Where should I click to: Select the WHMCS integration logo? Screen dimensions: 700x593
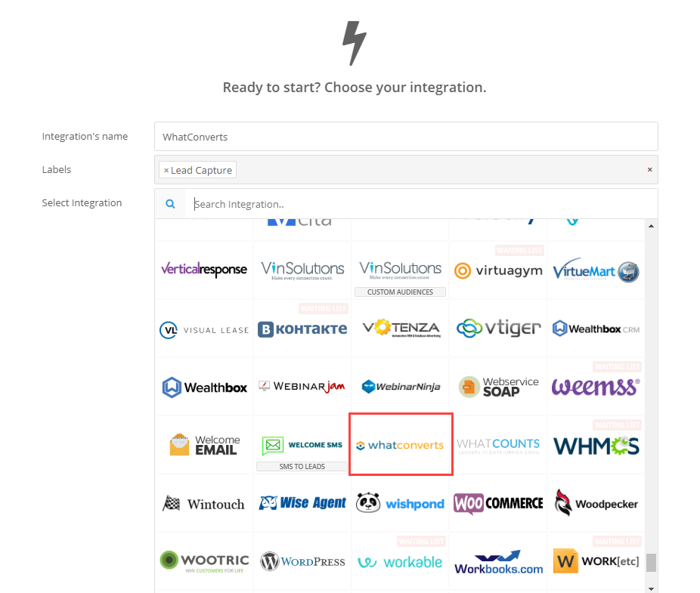(x=596, y=445)
